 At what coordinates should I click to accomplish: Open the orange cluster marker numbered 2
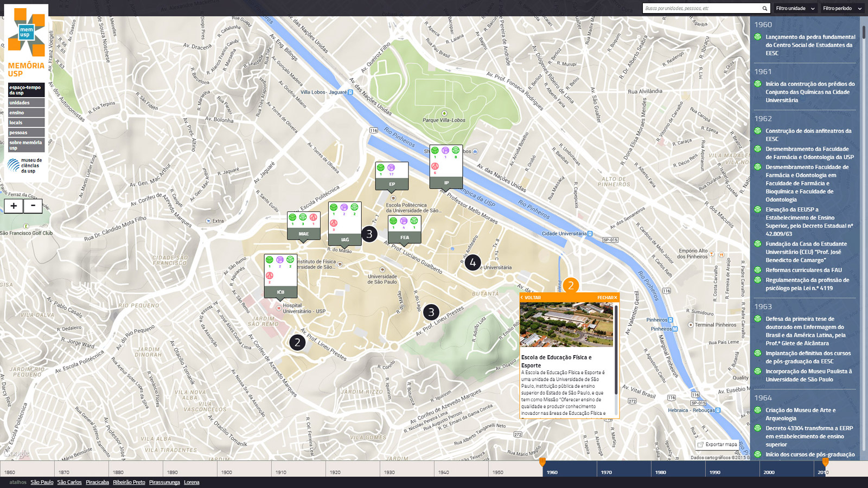click(x=571, y=285)
